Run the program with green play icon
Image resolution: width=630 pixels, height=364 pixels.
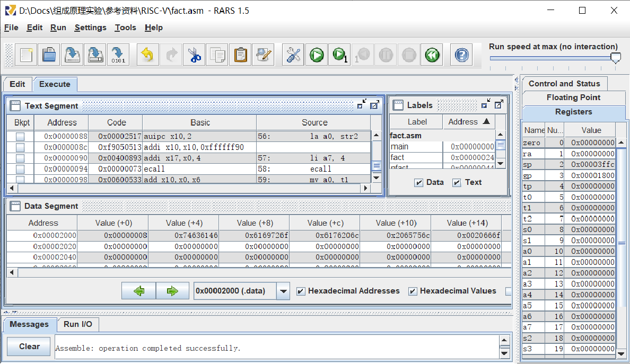(x=317, y=55)
